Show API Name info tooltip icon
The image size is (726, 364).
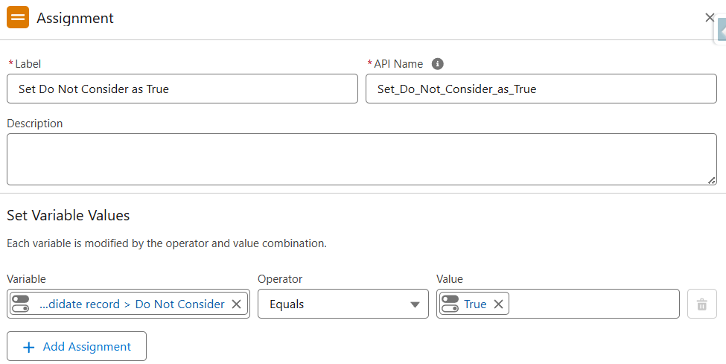[438, 64]
